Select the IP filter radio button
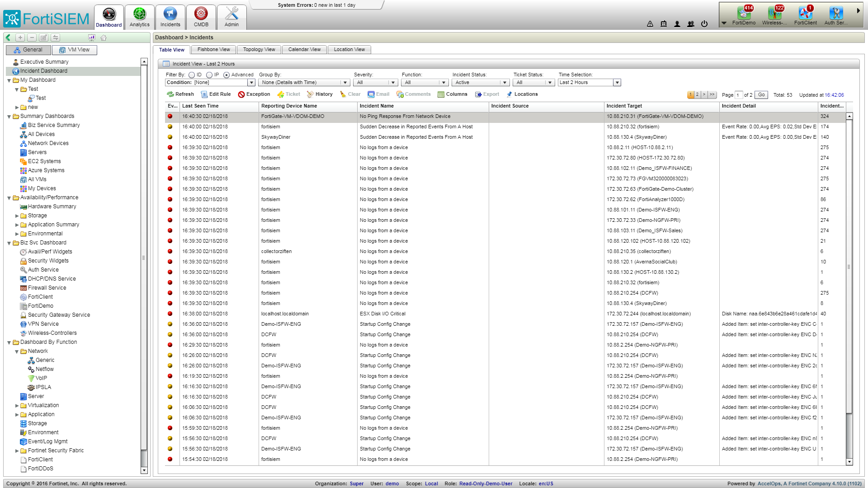 tap(209, 75)
